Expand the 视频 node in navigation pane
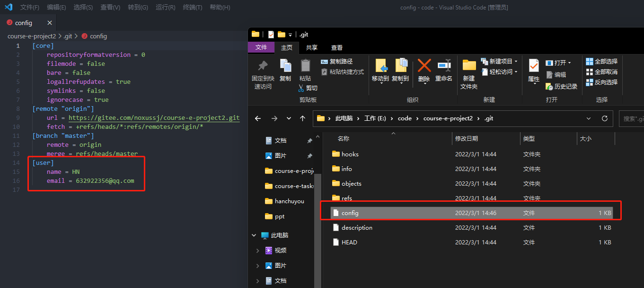This screenshot has height=288, width=644. (258, 251)
